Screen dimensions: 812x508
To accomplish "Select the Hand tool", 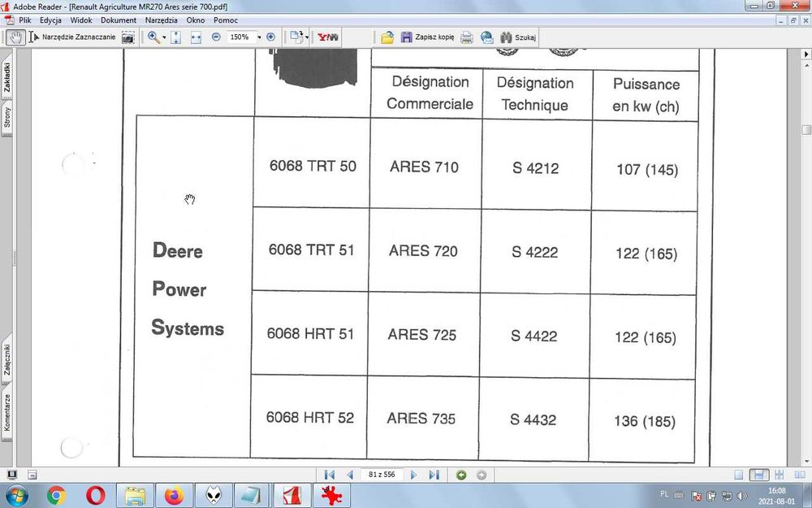I will coord(16,37).
